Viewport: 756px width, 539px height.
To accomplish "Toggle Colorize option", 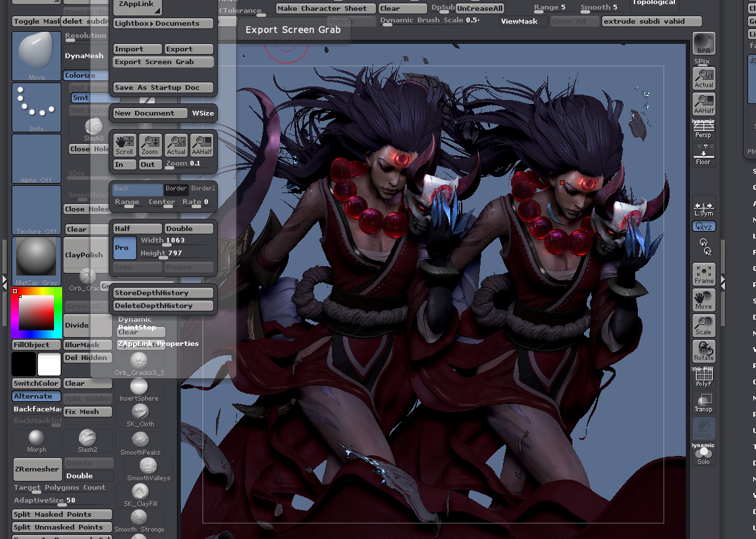I will 86,75.
